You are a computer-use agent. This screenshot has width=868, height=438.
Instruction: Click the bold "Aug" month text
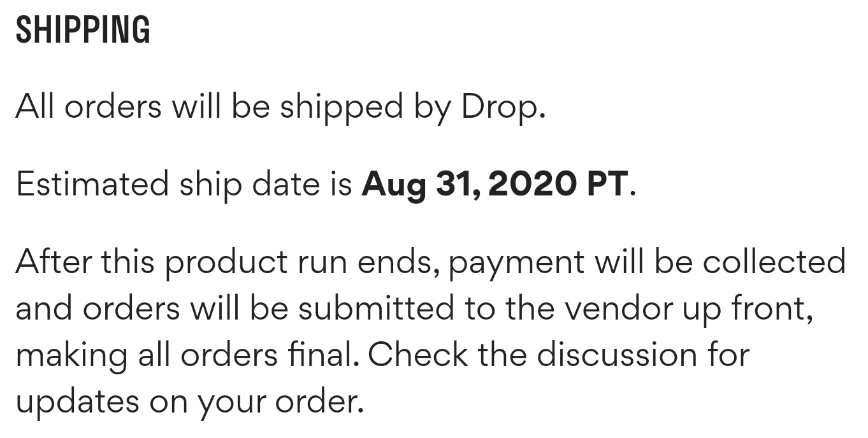pos(395,185)
